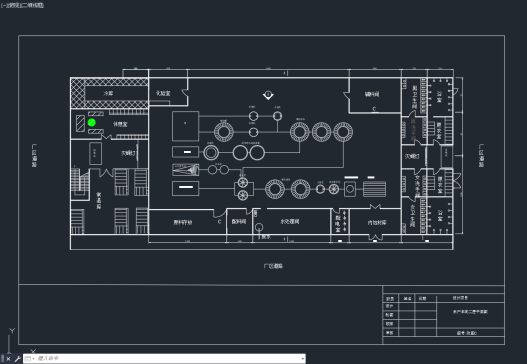
Task: Grab the command line's left grip handle
Action: 2,359
